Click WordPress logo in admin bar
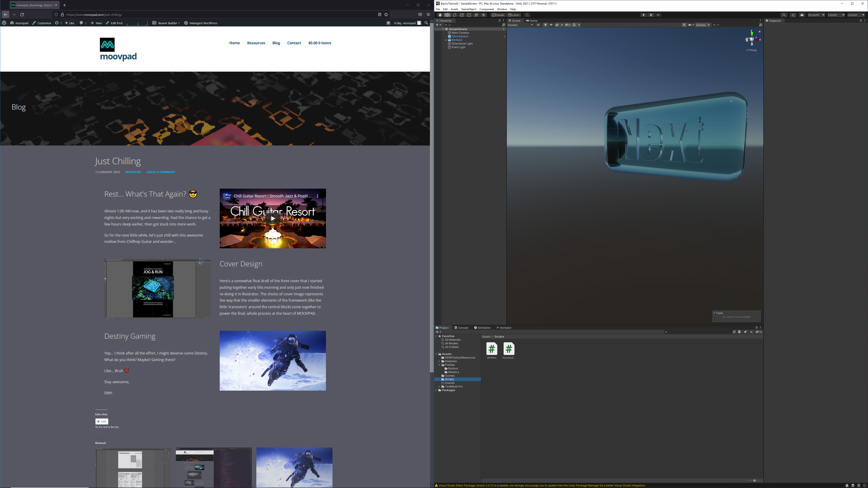Image resolution: width=868 pixels, height=488 pixels. click(4, 23)
